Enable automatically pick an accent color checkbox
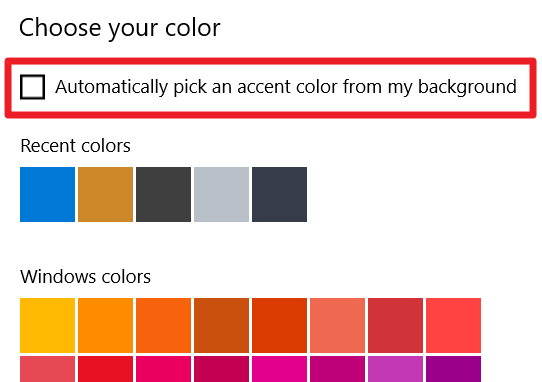 32,87
